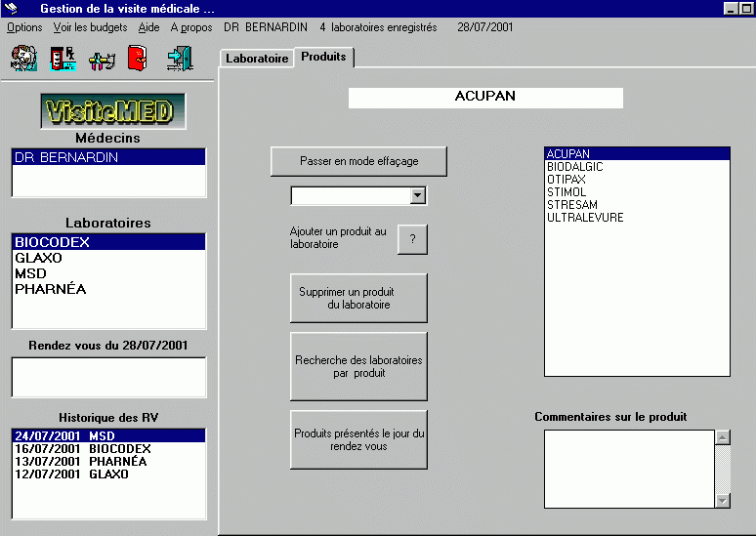Click Recherche des laboratoires par produit
756x536 pixels.
(358, 366)
